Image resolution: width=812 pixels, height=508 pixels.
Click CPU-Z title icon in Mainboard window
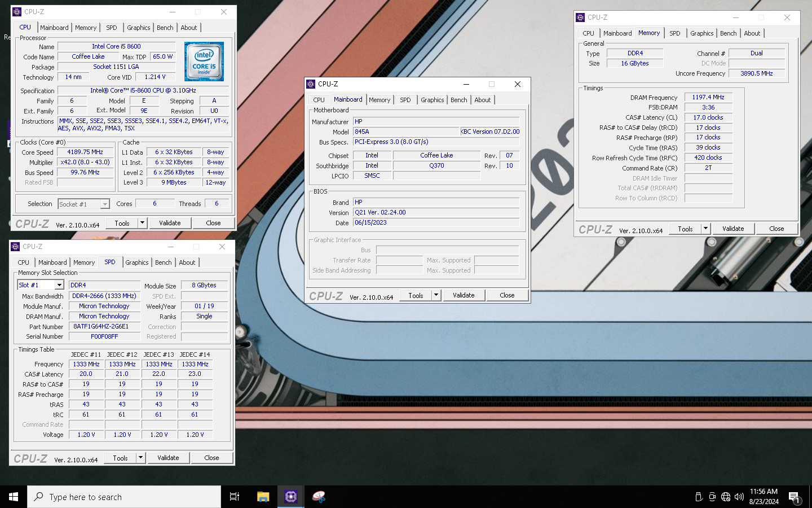311,84
